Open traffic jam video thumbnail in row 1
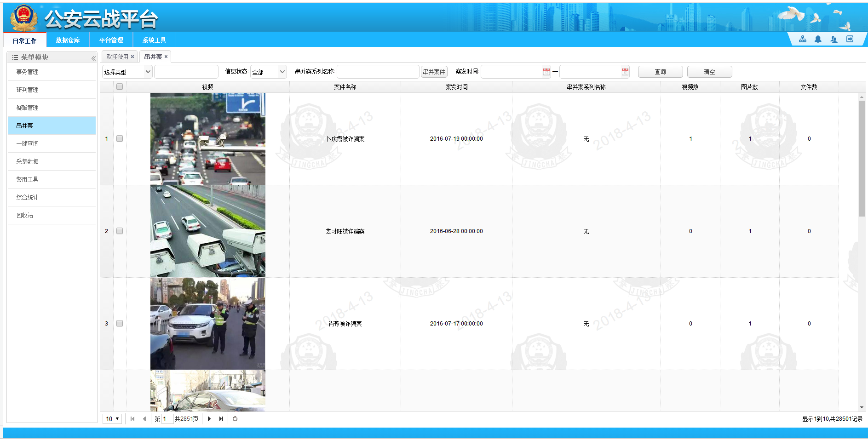 click(x=208, y=139)
